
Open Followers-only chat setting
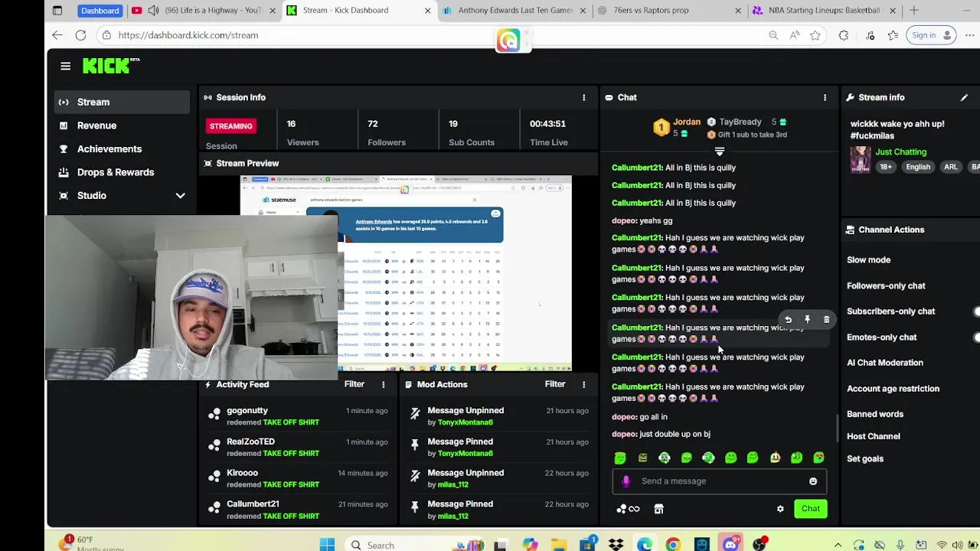pos(886,286)
